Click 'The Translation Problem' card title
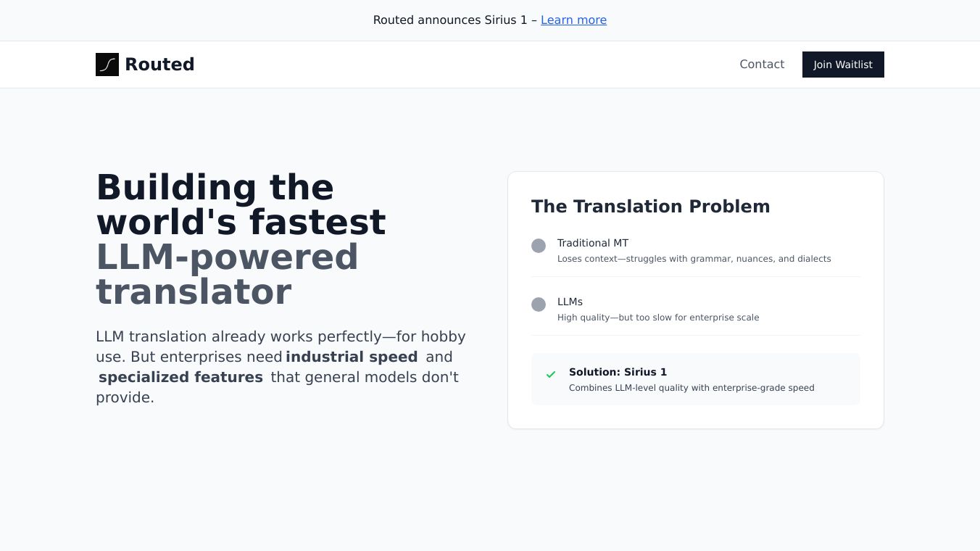This screenshot has width=980, height=551. tap(650, 207)
